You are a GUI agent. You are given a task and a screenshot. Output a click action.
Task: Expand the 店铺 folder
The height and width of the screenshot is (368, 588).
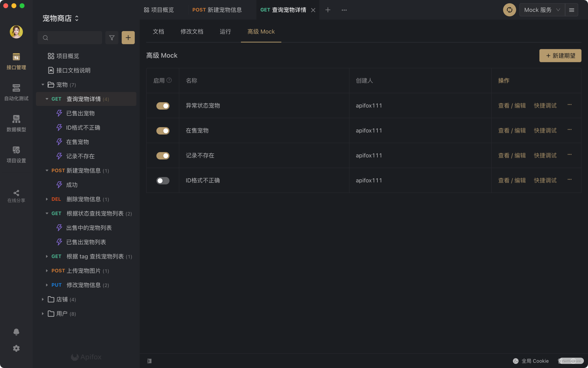tap(43, 299)
